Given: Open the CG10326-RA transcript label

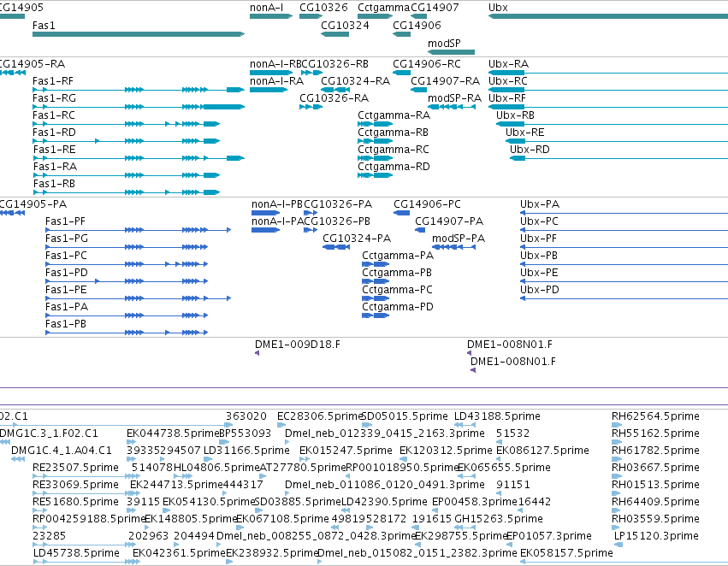Looking at the screenshot, I should 334,98.
